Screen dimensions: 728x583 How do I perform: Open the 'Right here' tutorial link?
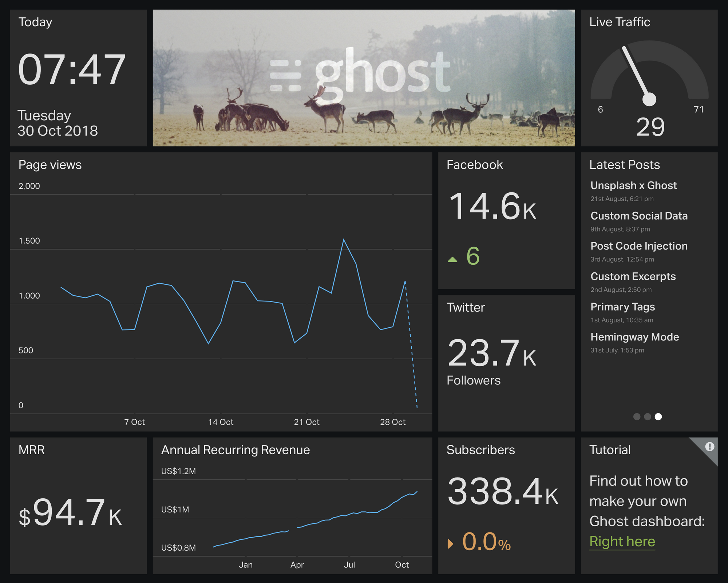click(x=622, y=542)
